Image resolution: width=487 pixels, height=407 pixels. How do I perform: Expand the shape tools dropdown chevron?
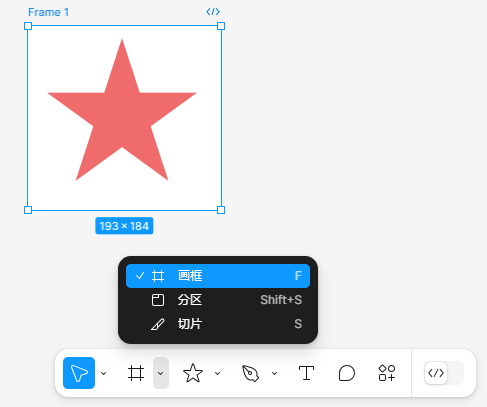click(218, 373)
